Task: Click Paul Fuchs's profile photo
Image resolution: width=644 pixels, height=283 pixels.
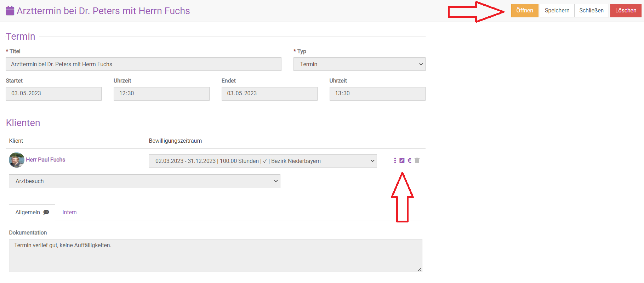Action: [16, 160]
